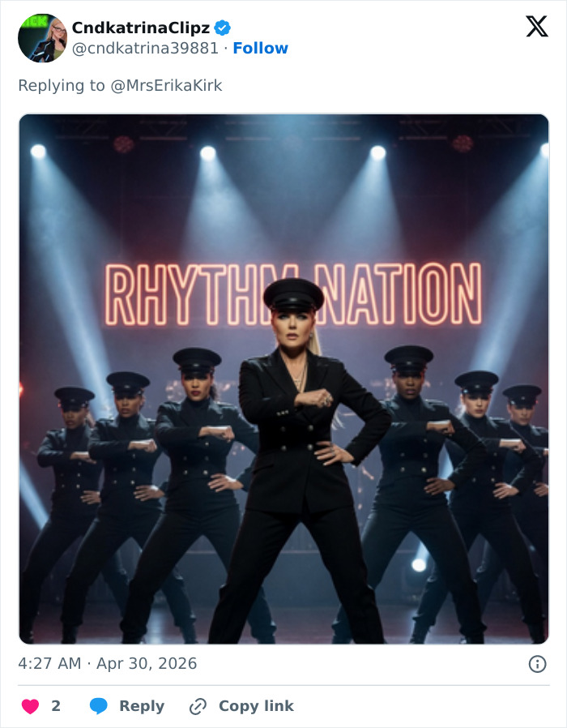Click the CndkatrinaClipz display name
Screen dimensions: 567x728
pyautogui.click(x=141, y=28)
